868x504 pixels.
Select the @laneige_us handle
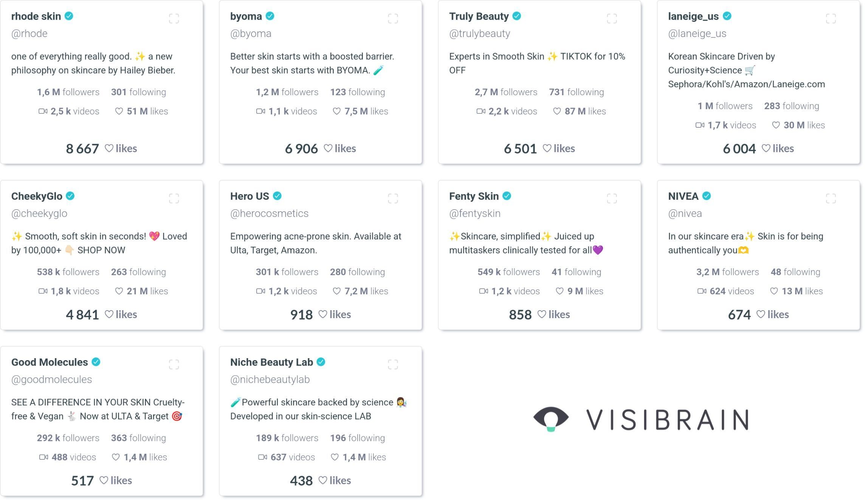click(x=697, y=34)
